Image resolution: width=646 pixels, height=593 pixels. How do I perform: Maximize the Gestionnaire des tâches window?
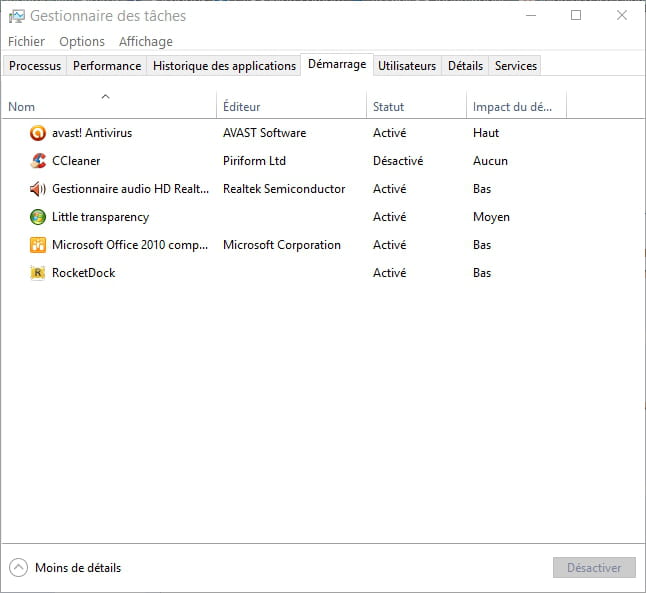(576, 16)
